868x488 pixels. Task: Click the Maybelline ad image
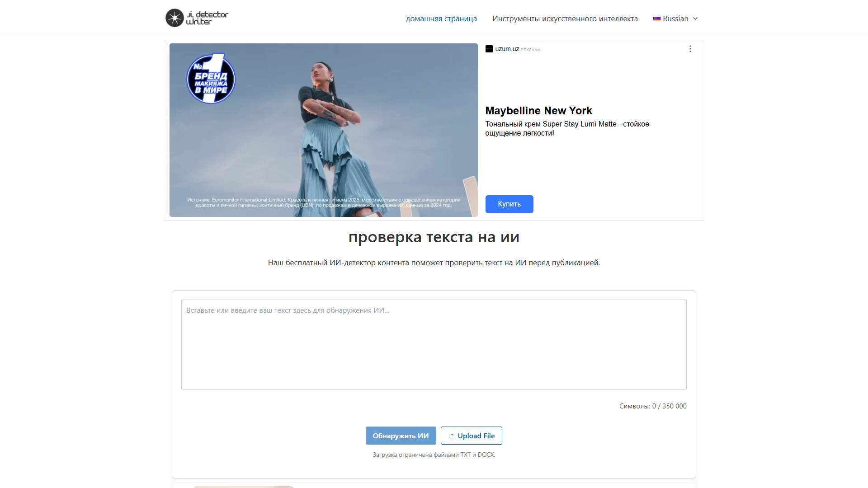(x=324, y=130)
